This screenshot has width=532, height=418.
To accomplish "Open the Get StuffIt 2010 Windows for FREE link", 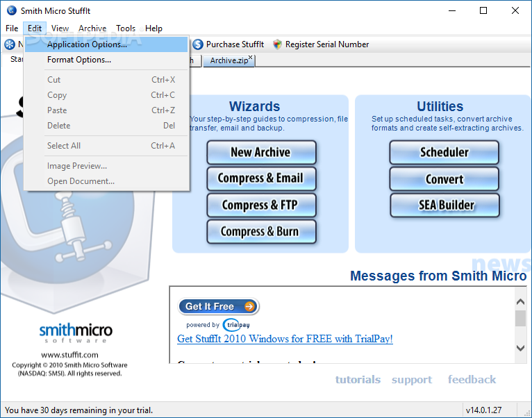I will [285, 339].
